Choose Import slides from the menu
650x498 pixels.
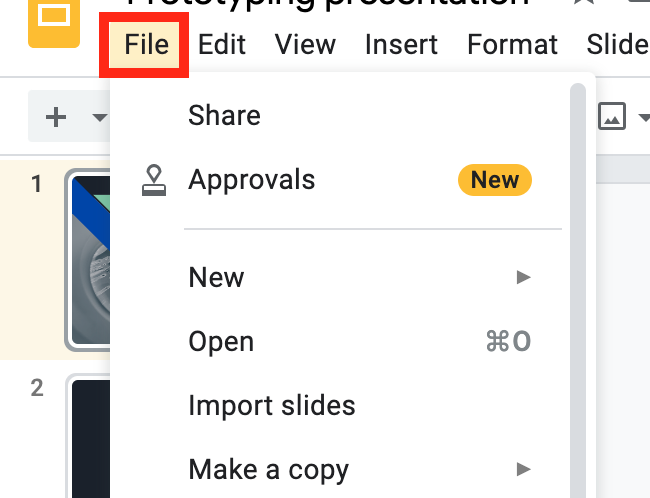[271, 406]
